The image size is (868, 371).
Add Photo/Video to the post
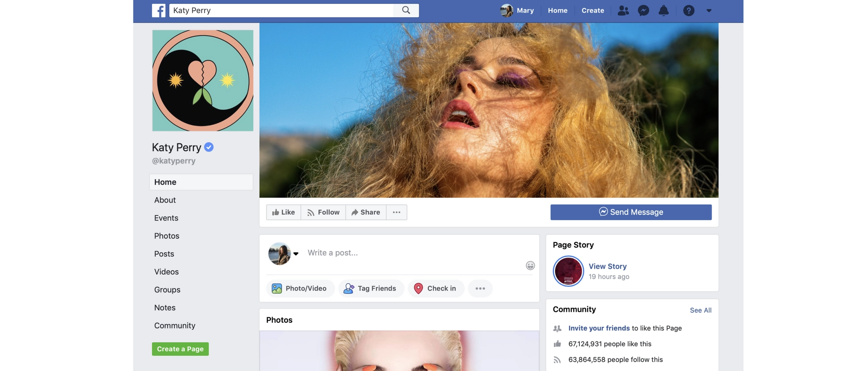coord(300,288)
